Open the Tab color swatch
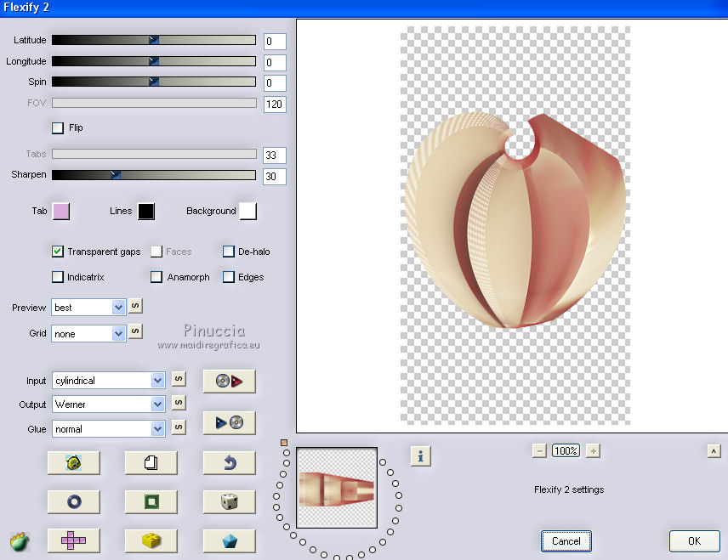Viewport: 728px width, 560px height. tap(61, 211)
